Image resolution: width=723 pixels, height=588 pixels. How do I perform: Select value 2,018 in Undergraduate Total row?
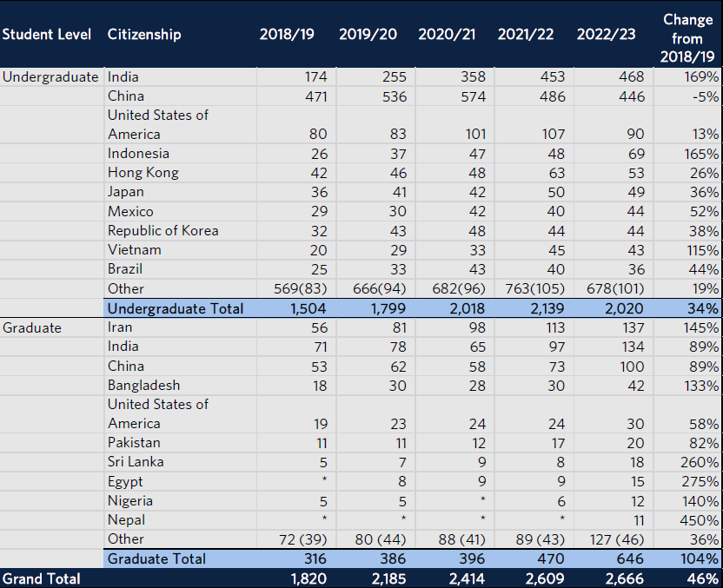468,308
